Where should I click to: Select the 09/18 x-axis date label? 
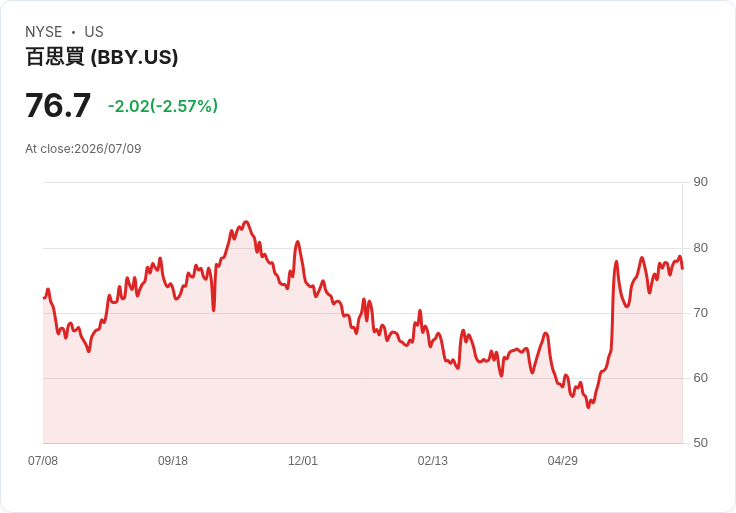tap(173, 460)
